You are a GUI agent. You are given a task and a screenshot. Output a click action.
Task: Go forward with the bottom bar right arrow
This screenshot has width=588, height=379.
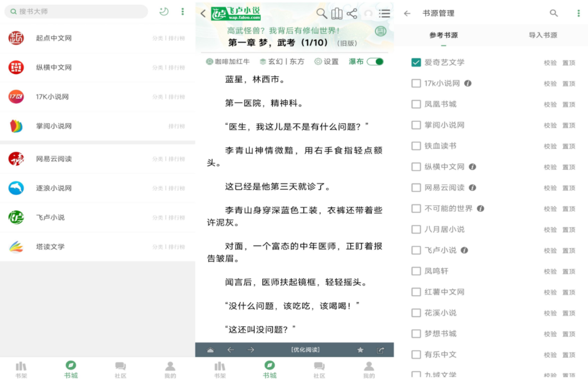251,350
